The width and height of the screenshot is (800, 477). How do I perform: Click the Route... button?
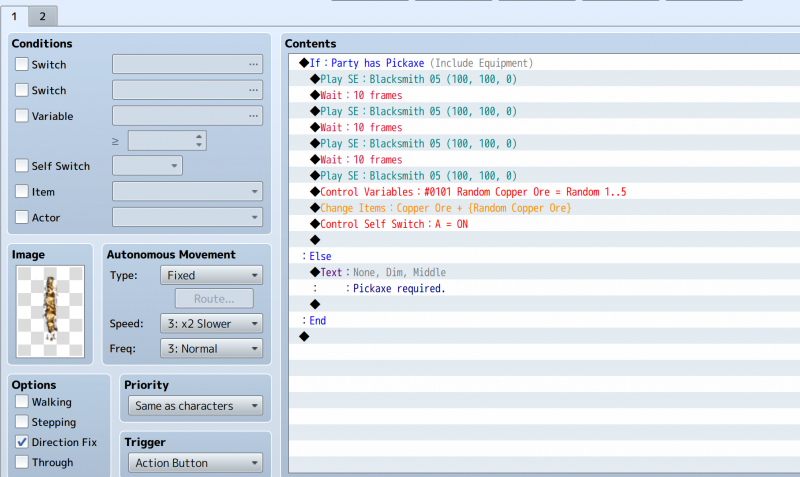[x=214, y=298]
